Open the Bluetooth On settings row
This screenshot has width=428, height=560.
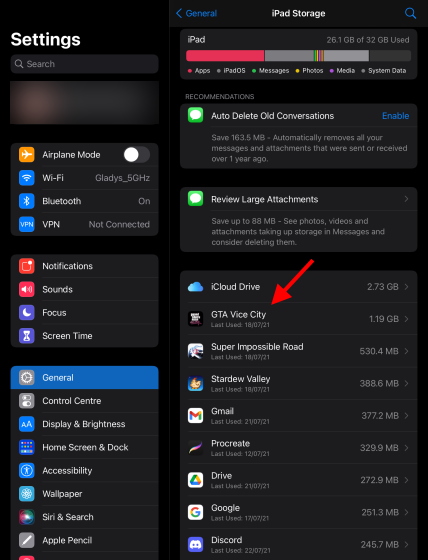point(84,201)
